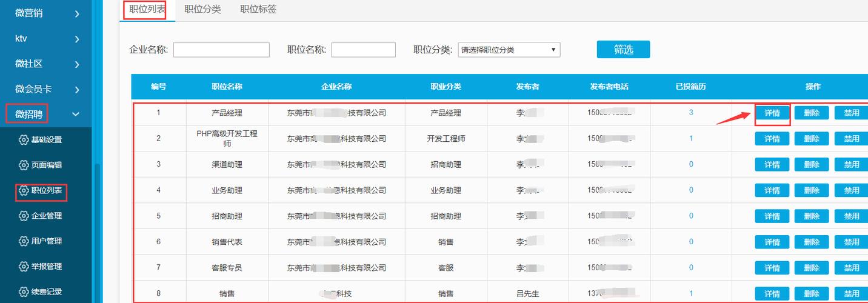Screen dimensions: 868x303
Task: Click gear icon beside 用户管理
Action: (24, 241)
